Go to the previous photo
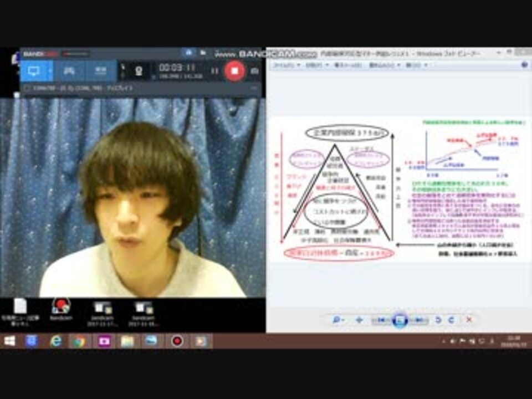532x399 pixels. tap(381, 320)
